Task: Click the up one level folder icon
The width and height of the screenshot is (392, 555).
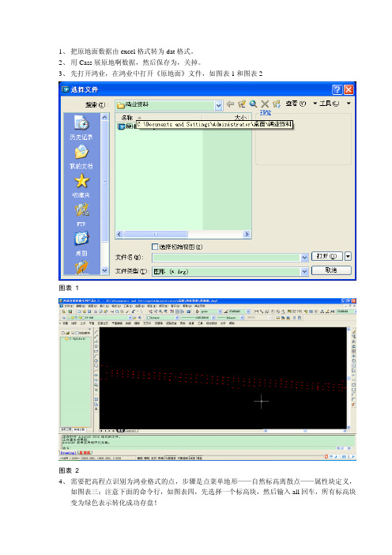Action: (242, 104)
